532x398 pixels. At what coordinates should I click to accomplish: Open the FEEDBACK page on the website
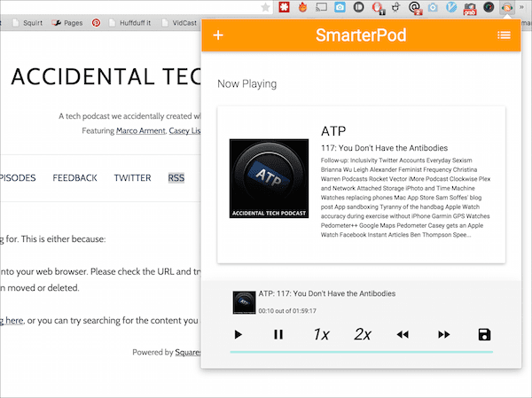point(74,178)
